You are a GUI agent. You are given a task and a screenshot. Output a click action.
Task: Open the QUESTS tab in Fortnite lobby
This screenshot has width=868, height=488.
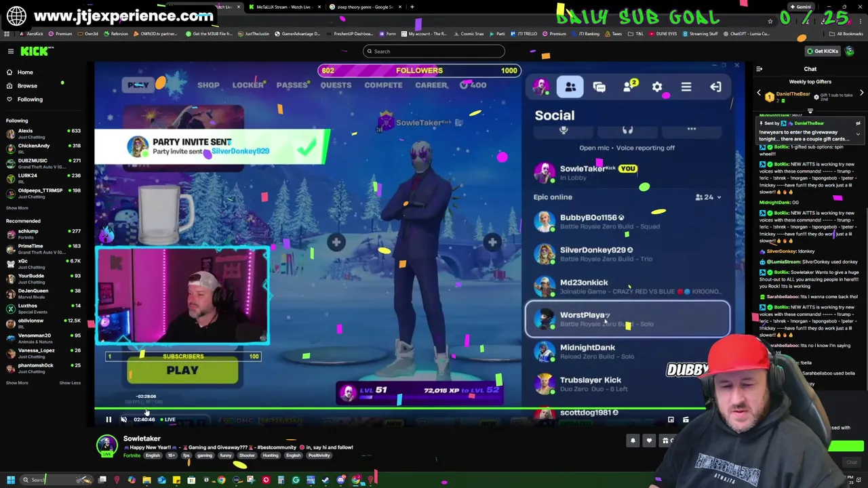click(336, 85)
